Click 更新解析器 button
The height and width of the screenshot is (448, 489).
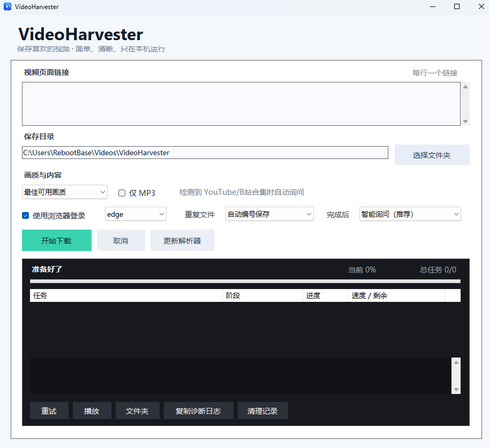[x=183, y=240]
